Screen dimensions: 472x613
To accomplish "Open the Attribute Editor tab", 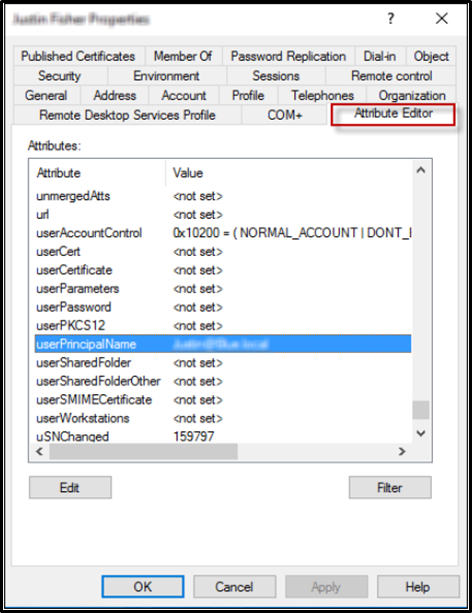I will pyautogui.click(x=393, y=113).
